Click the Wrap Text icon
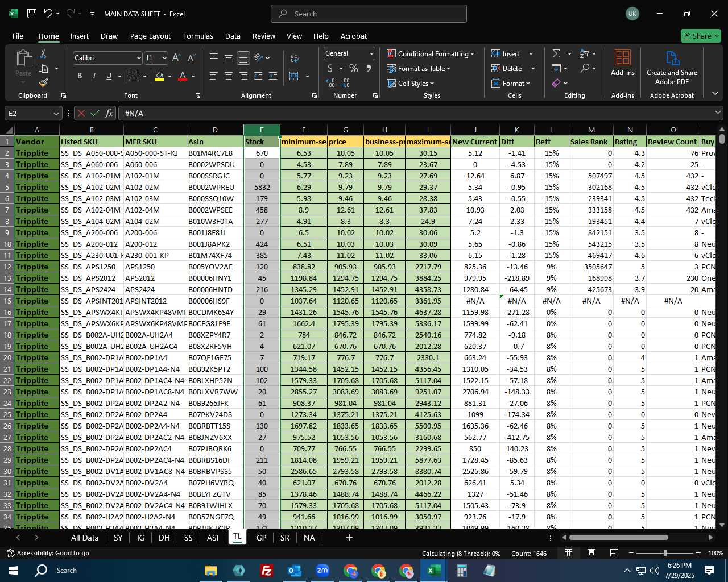The width and height of the screenshot is (728, 582). click(294, 57)
